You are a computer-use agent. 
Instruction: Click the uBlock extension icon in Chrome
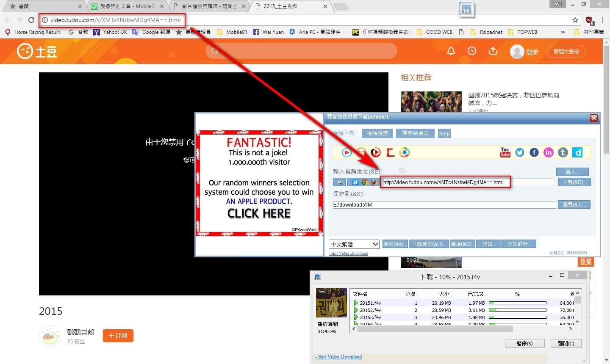point(589,20)
